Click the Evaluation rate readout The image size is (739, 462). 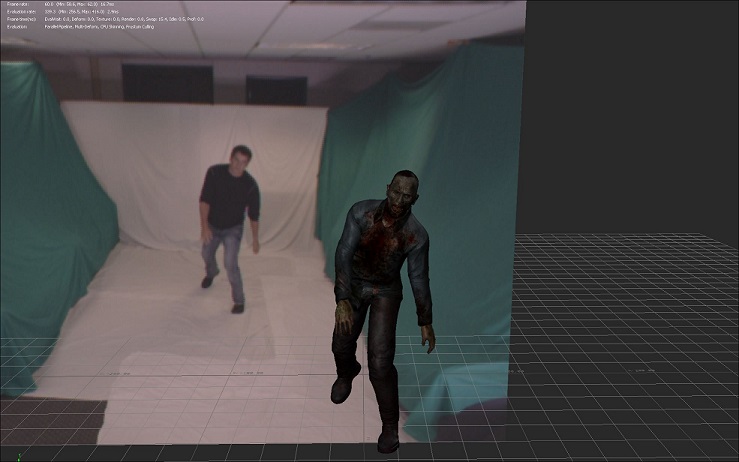click(70, 12)
